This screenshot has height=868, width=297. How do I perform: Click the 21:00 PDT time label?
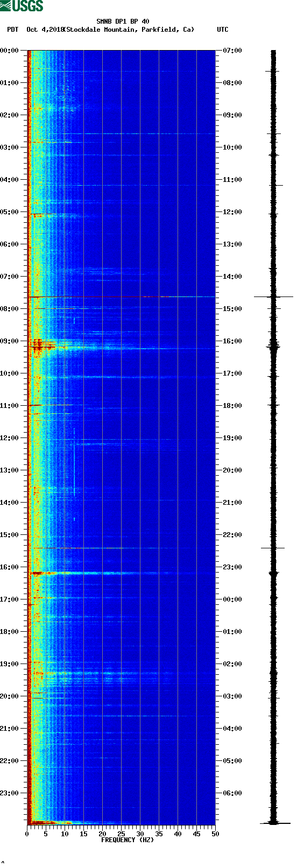tap(9, 729)
